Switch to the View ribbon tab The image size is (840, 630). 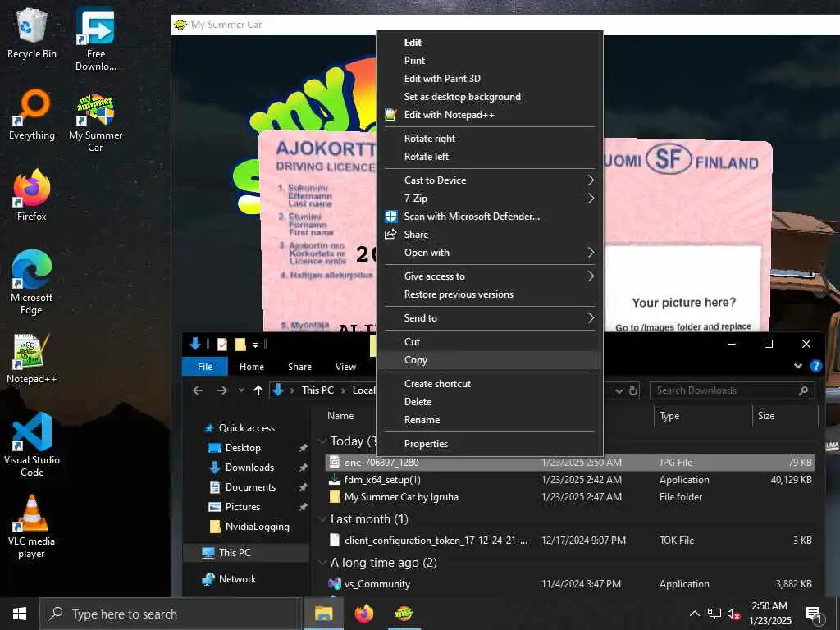pyautogui.click(x=345, y=367)
